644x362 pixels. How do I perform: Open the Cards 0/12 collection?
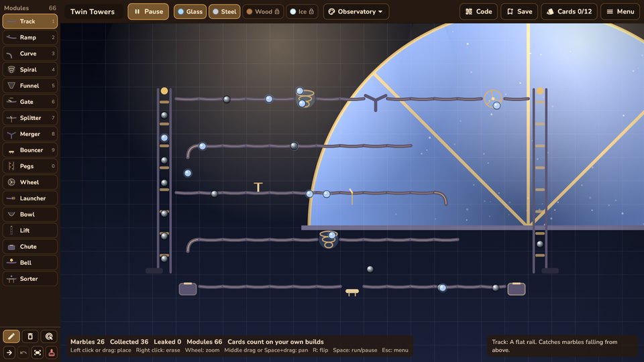point(570,11)
